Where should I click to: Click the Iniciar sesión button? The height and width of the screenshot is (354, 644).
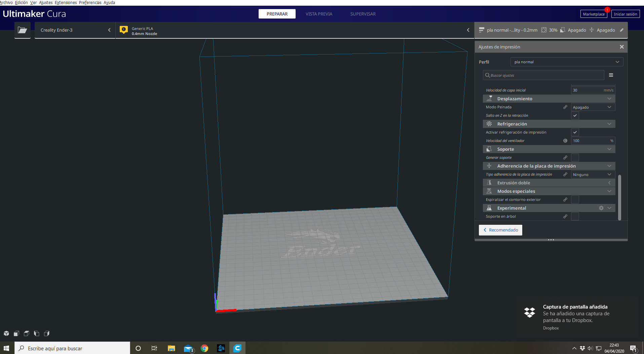tap(626, 14)
